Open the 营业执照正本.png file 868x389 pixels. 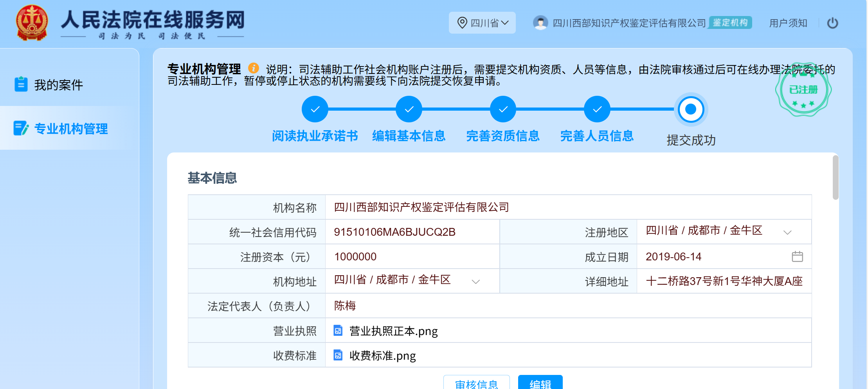tap(393, 331)
